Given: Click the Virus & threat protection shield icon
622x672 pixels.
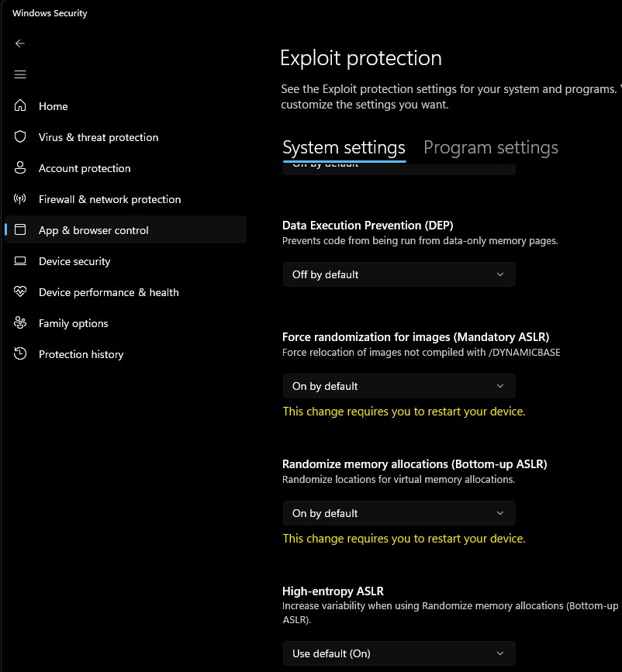Looking at the screenshot, I should click(x=21, y=137).
